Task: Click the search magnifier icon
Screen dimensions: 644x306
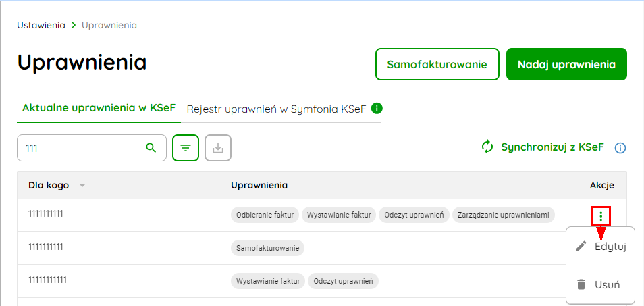Action: click(x=151, y=148)
